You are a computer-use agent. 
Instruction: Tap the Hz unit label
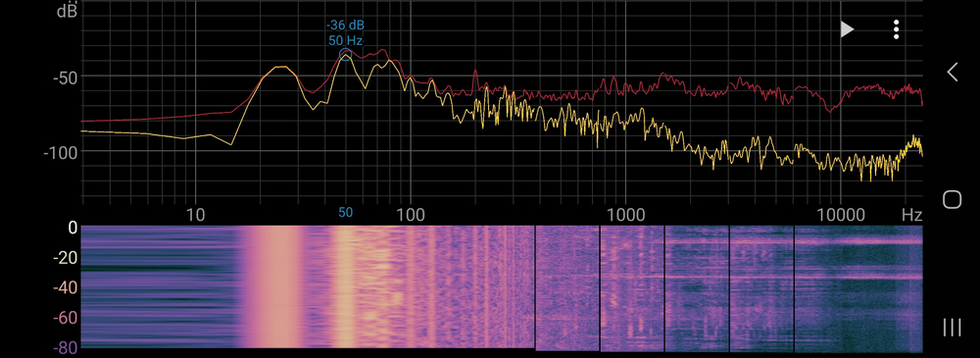point(911,216)
